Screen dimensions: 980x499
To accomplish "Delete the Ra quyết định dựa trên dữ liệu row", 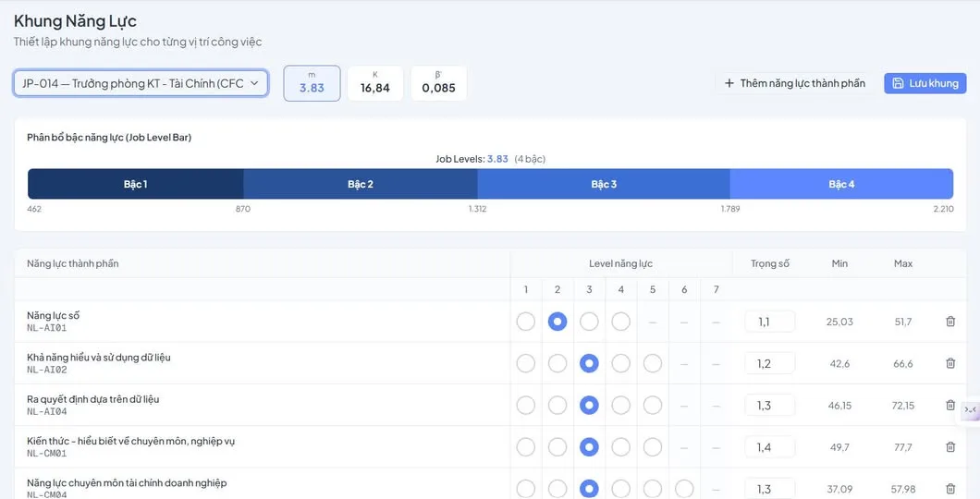I will (x=950, y=405).
